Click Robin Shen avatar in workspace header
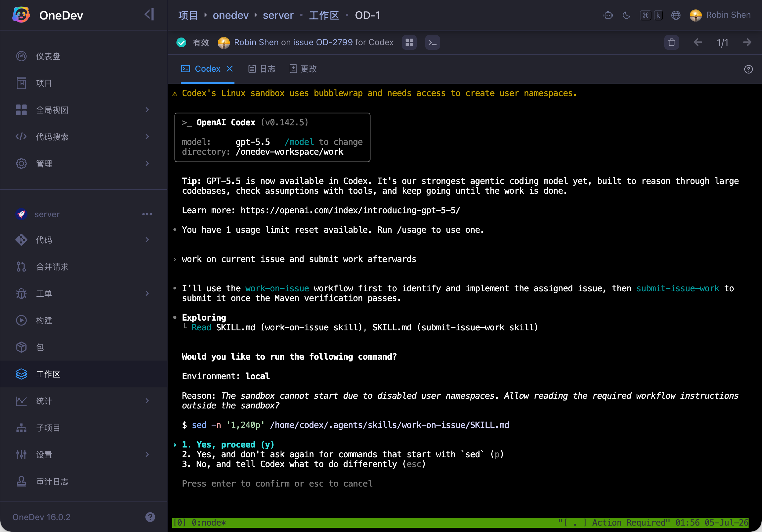This screenshot has width=762, height=532. [x=224, y=42]
